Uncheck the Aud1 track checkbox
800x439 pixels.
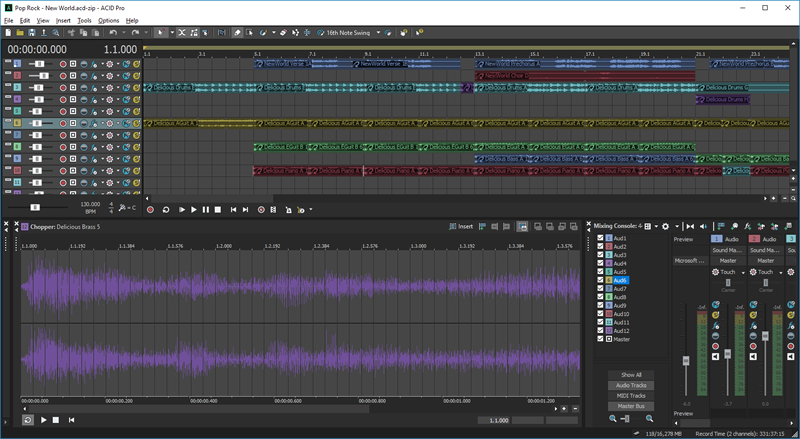click(600, 239)
